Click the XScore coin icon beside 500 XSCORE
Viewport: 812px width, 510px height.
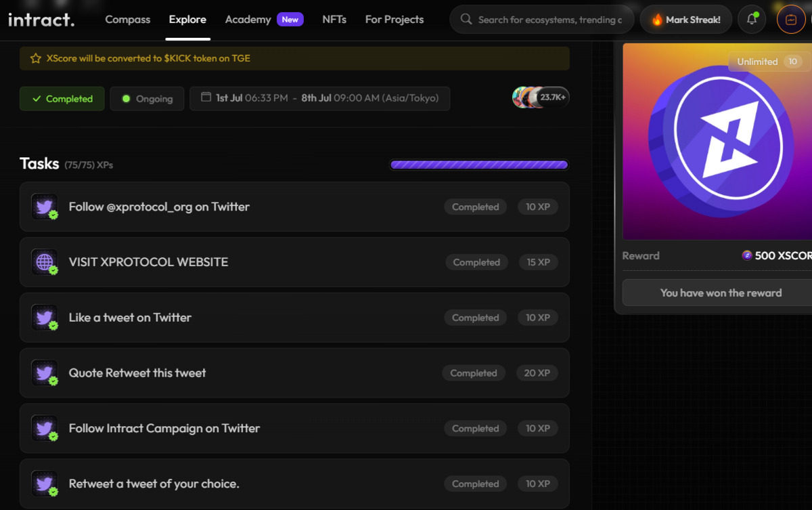747,255
